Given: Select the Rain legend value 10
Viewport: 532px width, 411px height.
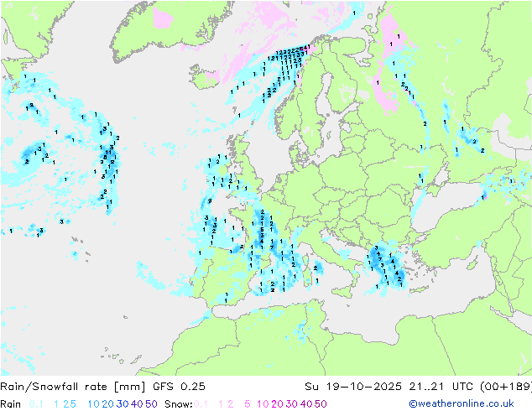Looking at the screenshot, I should [x=94, y=404].
